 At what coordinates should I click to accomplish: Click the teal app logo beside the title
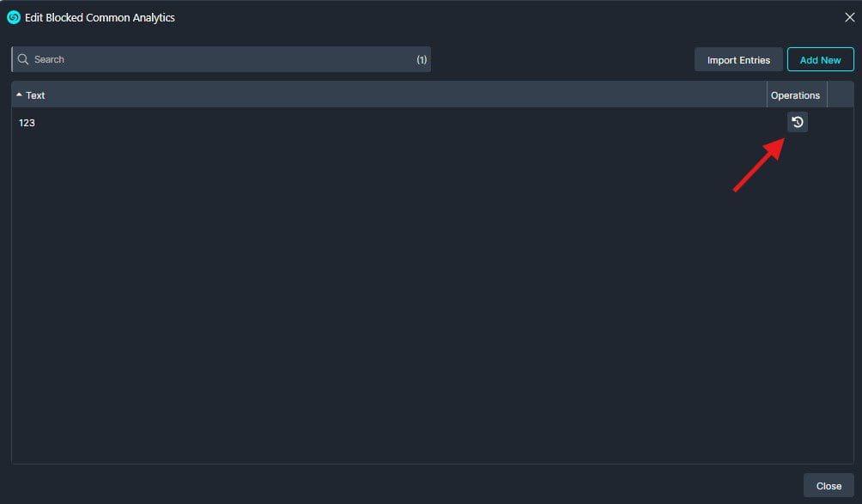click(14, 17)
